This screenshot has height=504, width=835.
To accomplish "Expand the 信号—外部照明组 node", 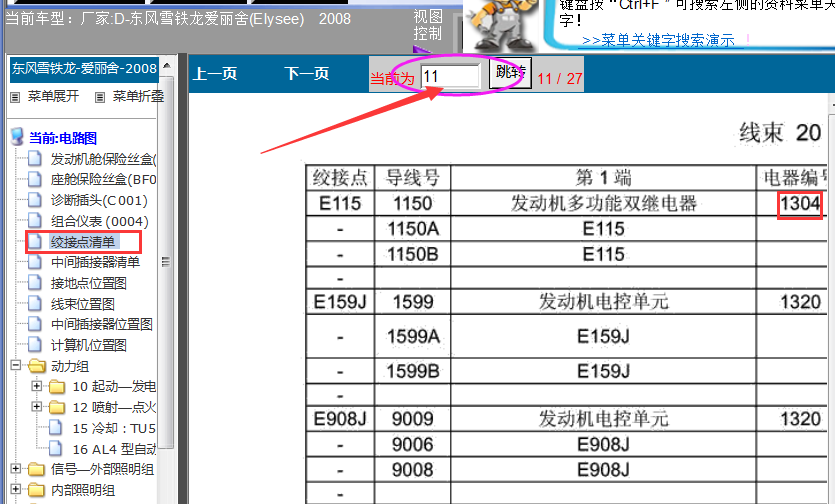I will pyautogui.click(x=16, y=469).
